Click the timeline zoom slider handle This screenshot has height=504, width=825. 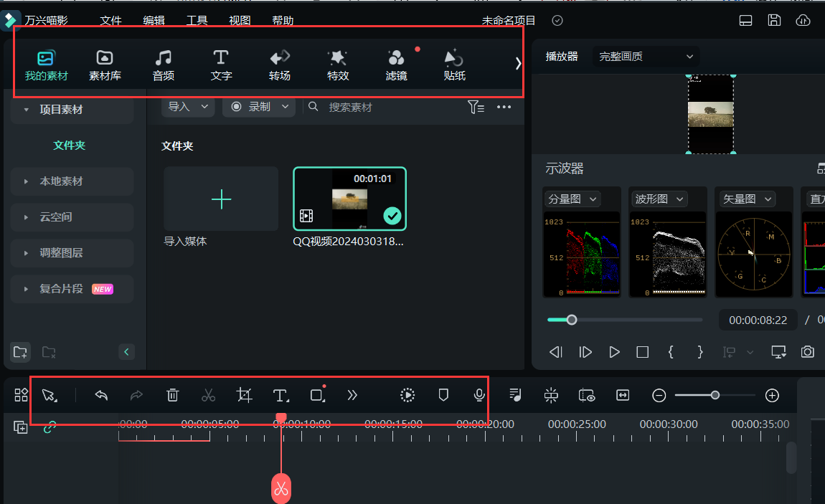tap(715, 395)
